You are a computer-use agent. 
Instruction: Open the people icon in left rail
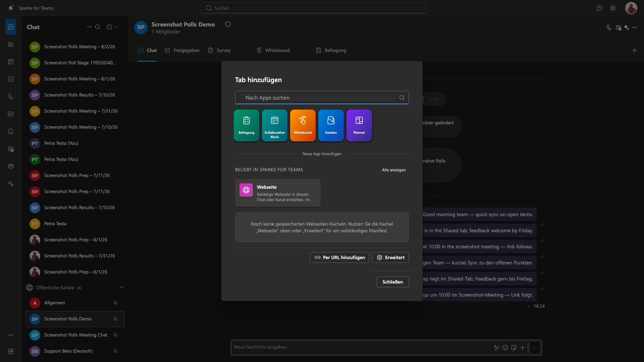11,44
